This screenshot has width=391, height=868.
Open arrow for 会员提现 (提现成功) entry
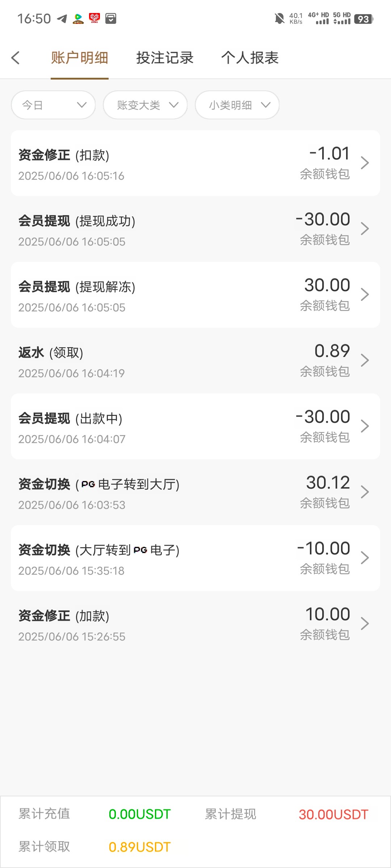(365, 229)
